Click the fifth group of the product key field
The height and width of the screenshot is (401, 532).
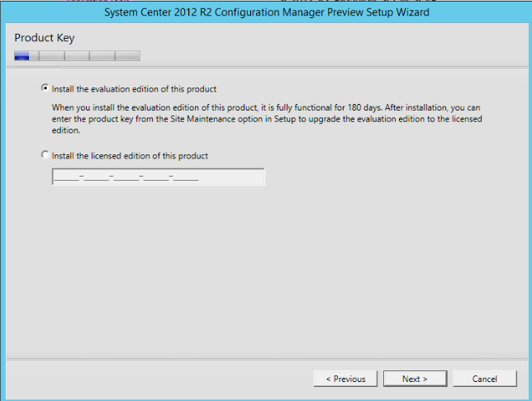pos(185,177)
